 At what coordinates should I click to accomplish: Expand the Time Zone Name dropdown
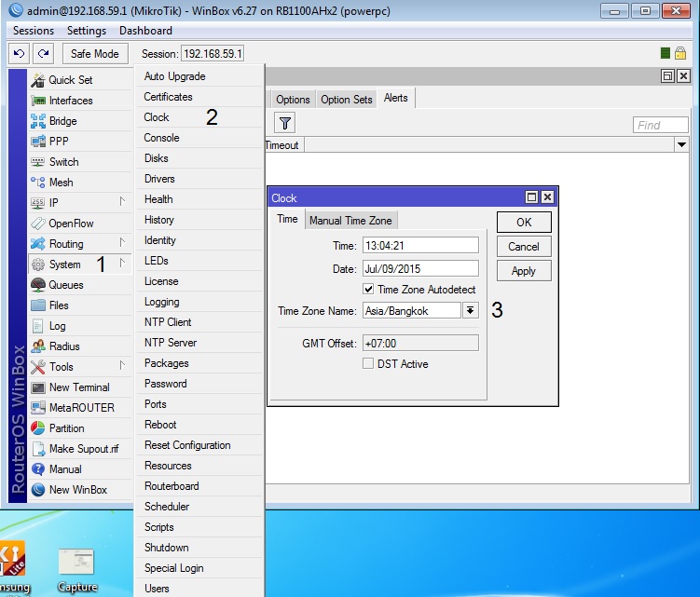(x=471, y=311)
